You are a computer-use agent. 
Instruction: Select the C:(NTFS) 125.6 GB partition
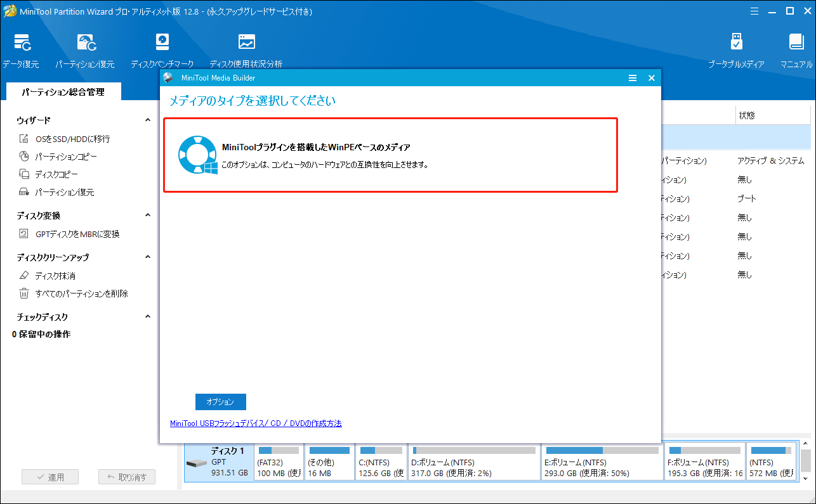pyautogui.click(x=381, y=462)
